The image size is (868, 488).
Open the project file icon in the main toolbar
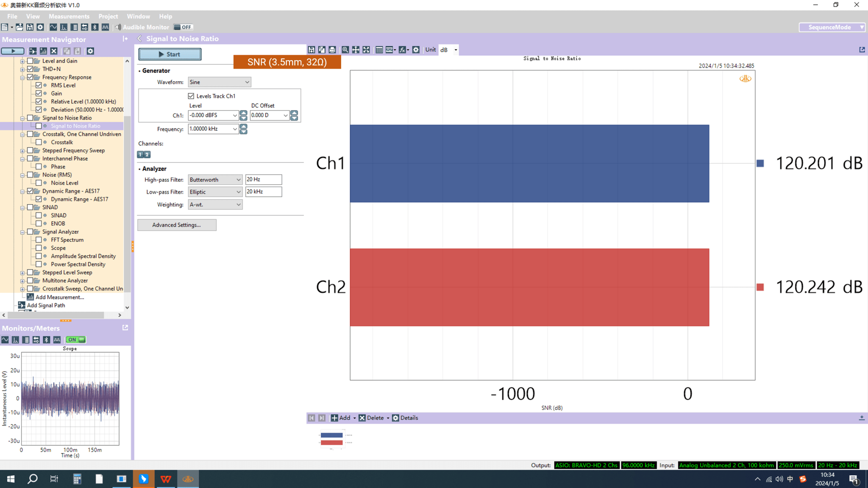click(19, 27)
